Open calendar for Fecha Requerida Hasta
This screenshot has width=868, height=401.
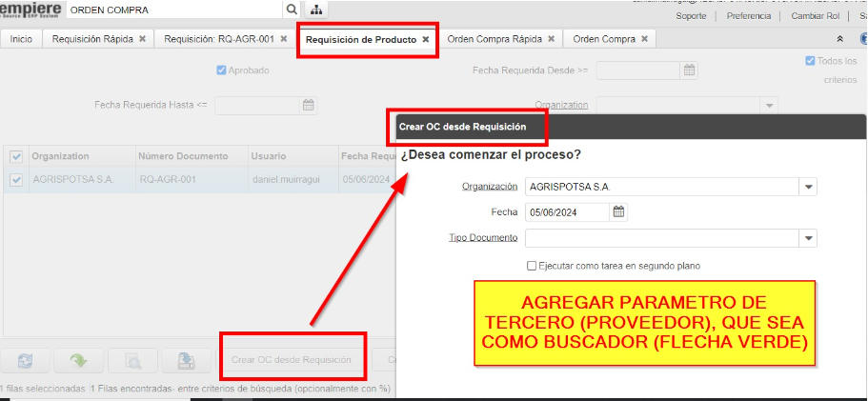coord(309,105)
